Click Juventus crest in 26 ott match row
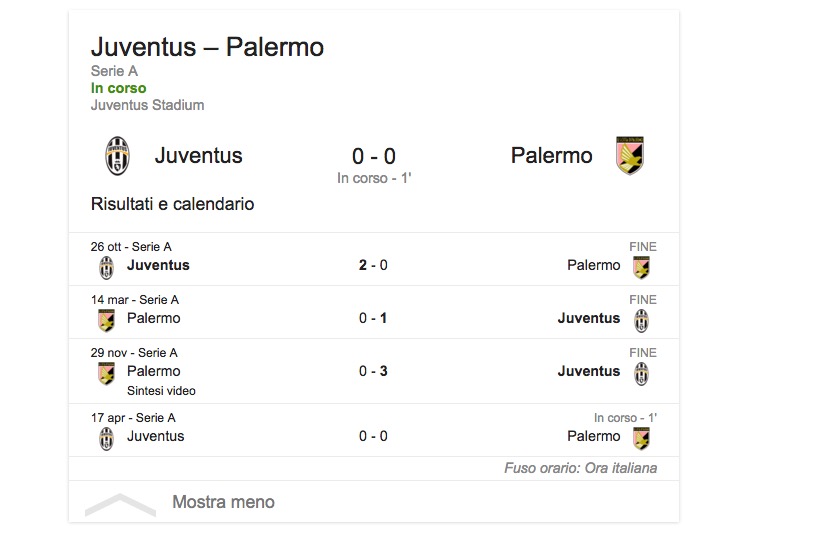Screen dimensions: 833x540 106,267
